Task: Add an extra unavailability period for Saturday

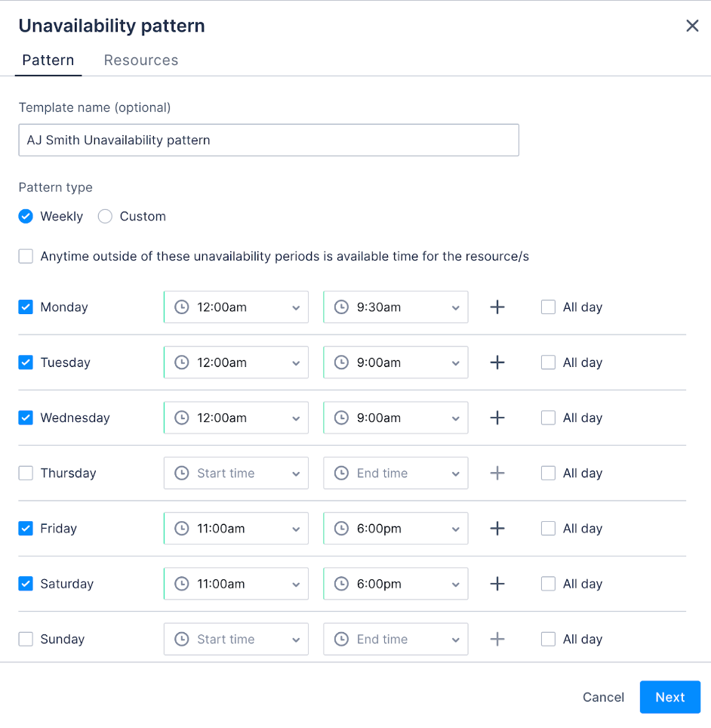Action: [x=497, y=583]
